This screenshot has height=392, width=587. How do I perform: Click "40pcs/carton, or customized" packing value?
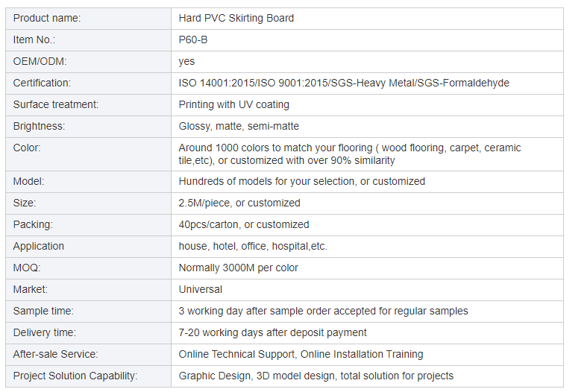click(244, 224)
